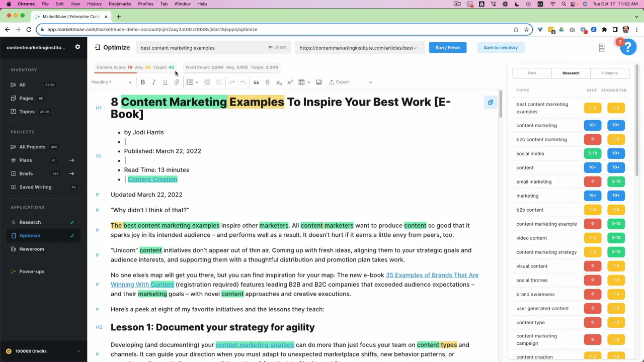
Task: Undo the last edit with the undo arrow
Action: click(x=244, y=82)
